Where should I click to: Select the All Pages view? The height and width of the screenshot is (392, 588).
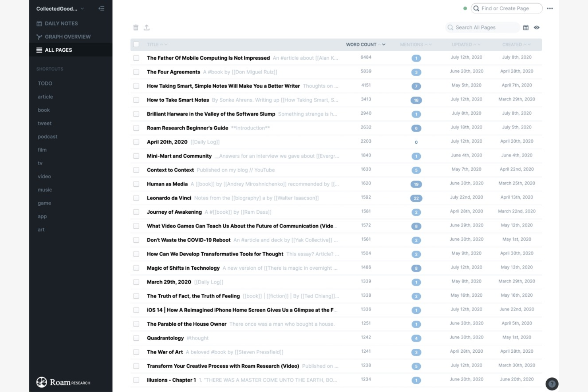(x=58, y=50)
